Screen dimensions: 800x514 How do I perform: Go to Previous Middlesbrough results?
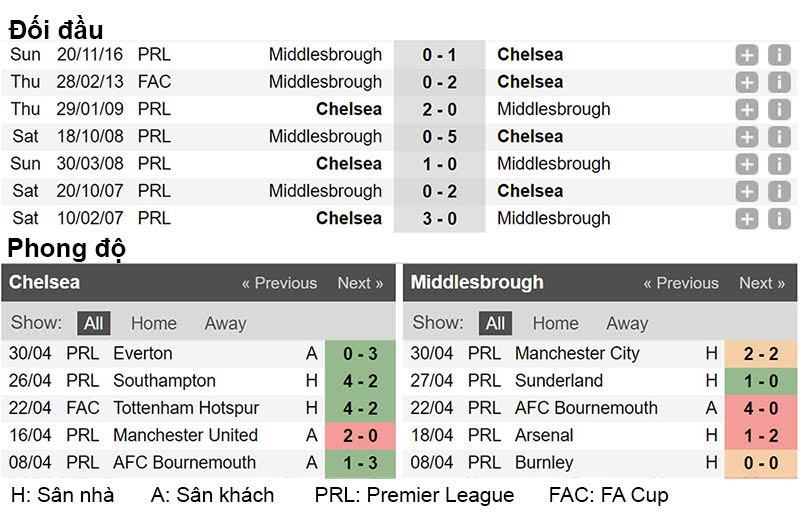point(681,283)
